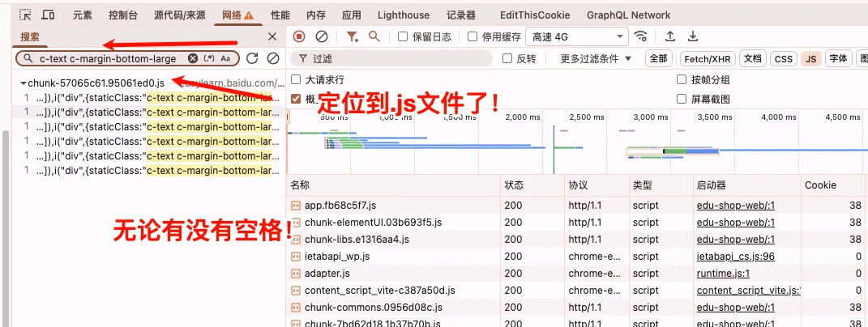The image size is (868, 327).
Task: Clear the search input text
Action: point(193,58)
